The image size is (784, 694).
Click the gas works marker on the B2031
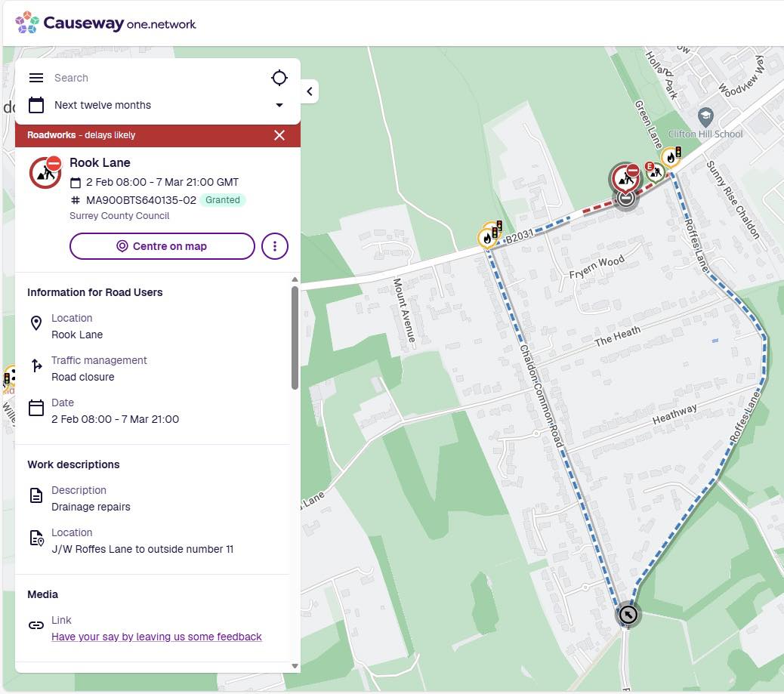pos(487,238)
